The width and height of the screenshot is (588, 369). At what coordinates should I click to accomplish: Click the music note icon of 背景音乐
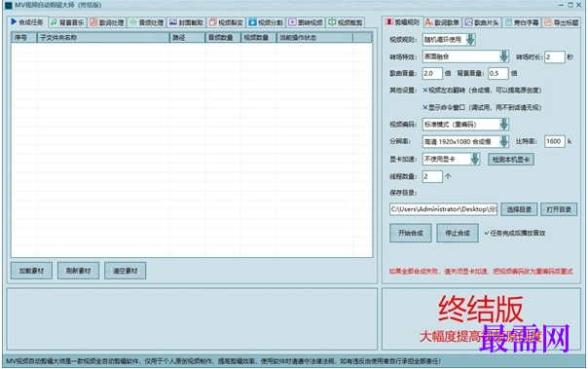pyautogui.click(x=54, y=22)
